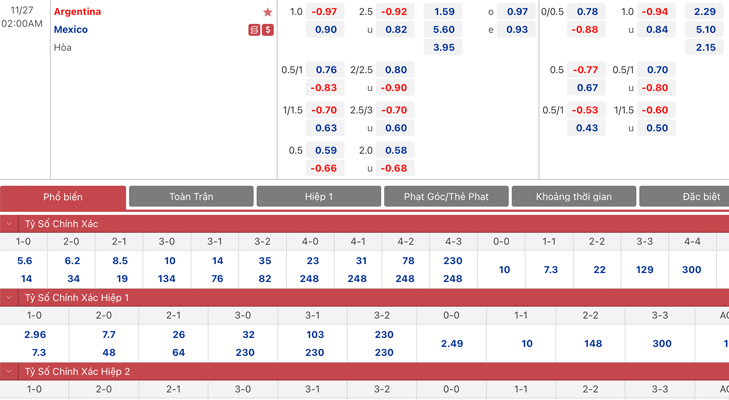Select under 2/2.5 odds -0.90
729x400 pixels.
click(395, 88)
